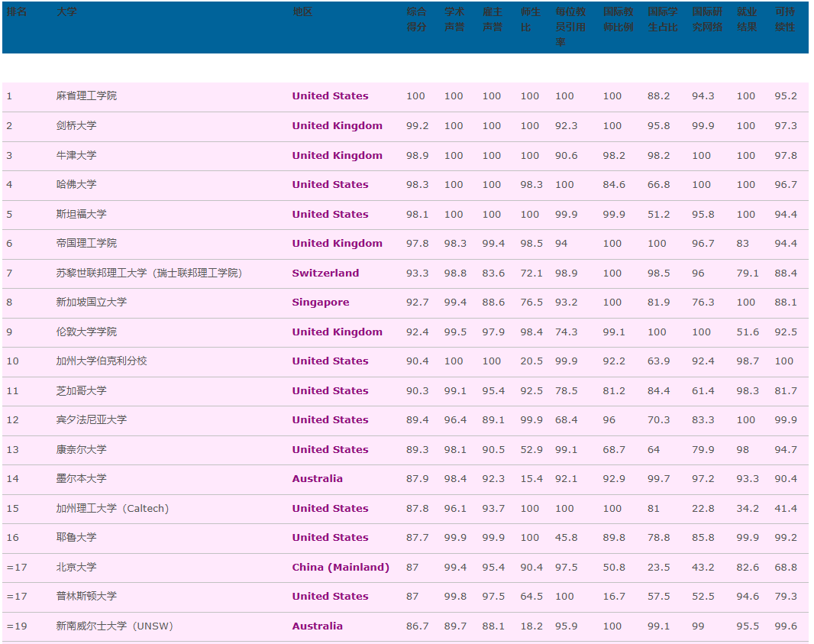814x644 pixels.
Task: Open United States link for 耶鲁大学
Action: [x=330, y=538]
